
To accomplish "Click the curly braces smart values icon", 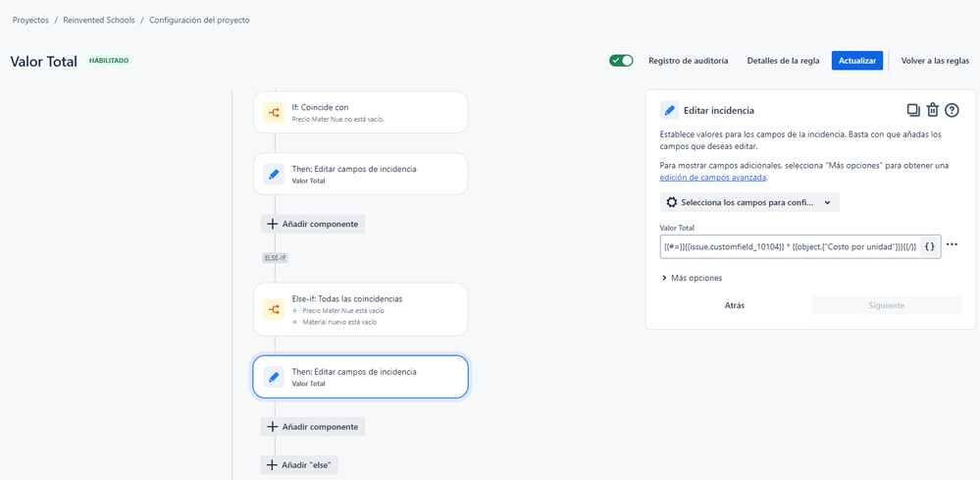I will click(x=930, y=247).
